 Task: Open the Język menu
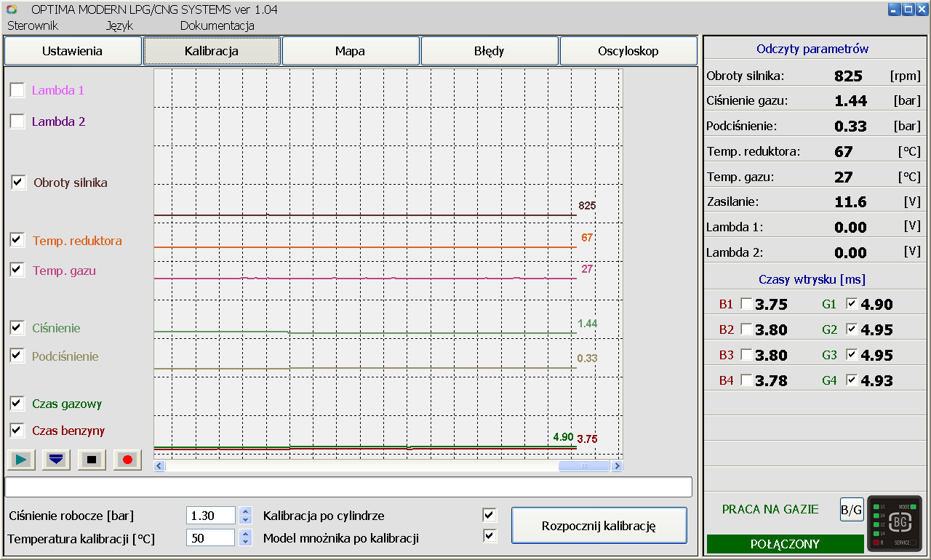pyautogui.click(x=119, y=25)
